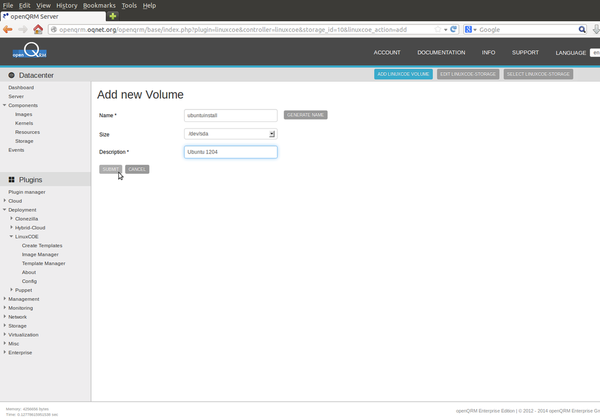This screenshot has width=600, height=418.
Task: Select the openQRM Server browser tab
Action: tap(53, 16)
